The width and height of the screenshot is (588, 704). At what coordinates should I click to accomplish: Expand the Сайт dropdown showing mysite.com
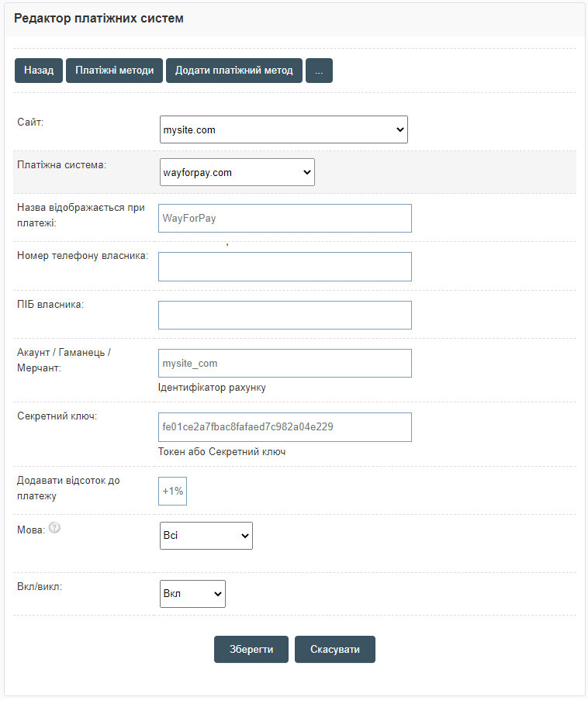(283, 129)
